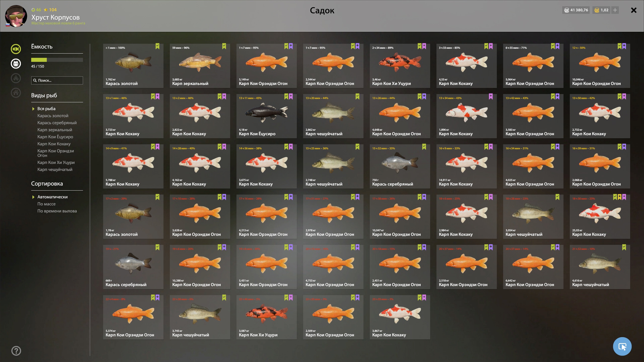Filter by Карп Кои Кохаку species
644x362 pixels.
[x=54, y=144]
